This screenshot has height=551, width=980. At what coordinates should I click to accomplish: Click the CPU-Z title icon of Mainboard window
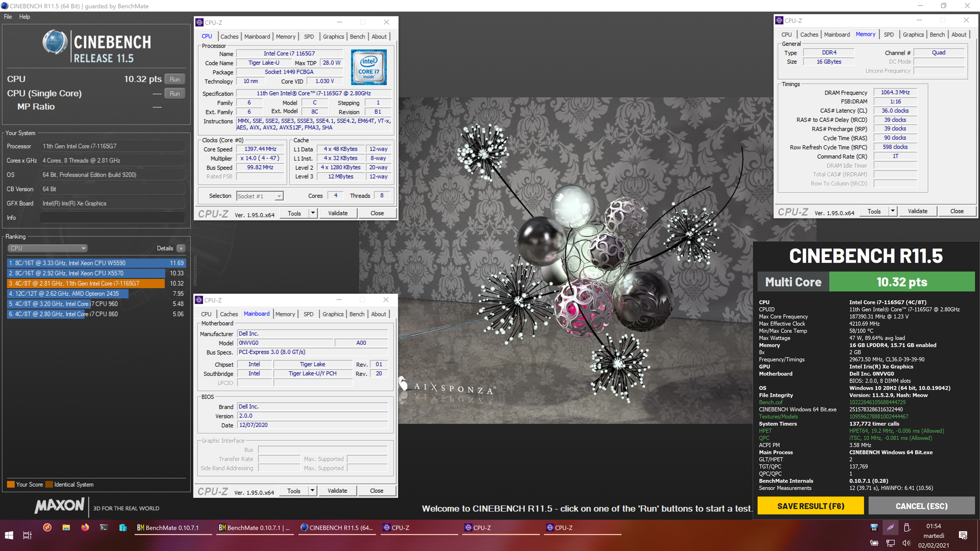point(200,300)
